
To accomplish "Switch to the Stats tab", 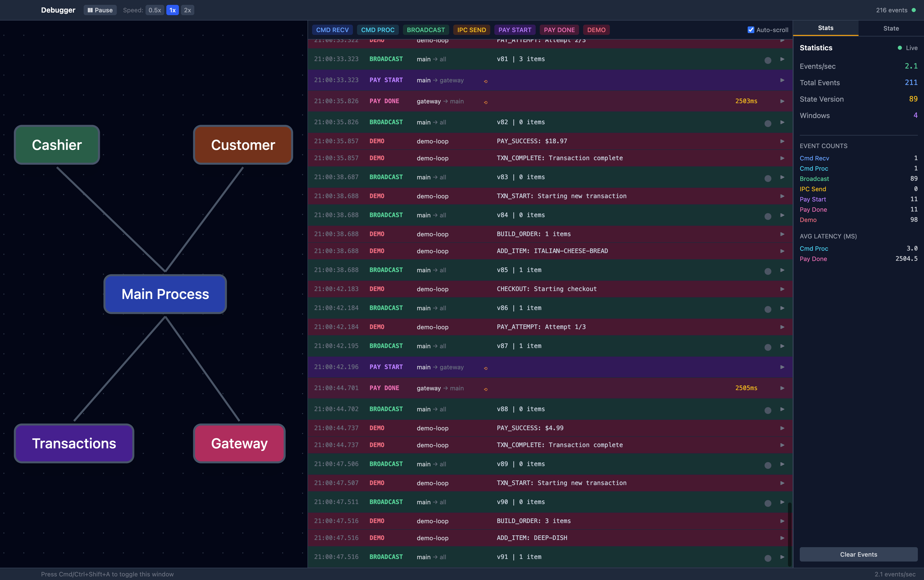I will 825,28.
